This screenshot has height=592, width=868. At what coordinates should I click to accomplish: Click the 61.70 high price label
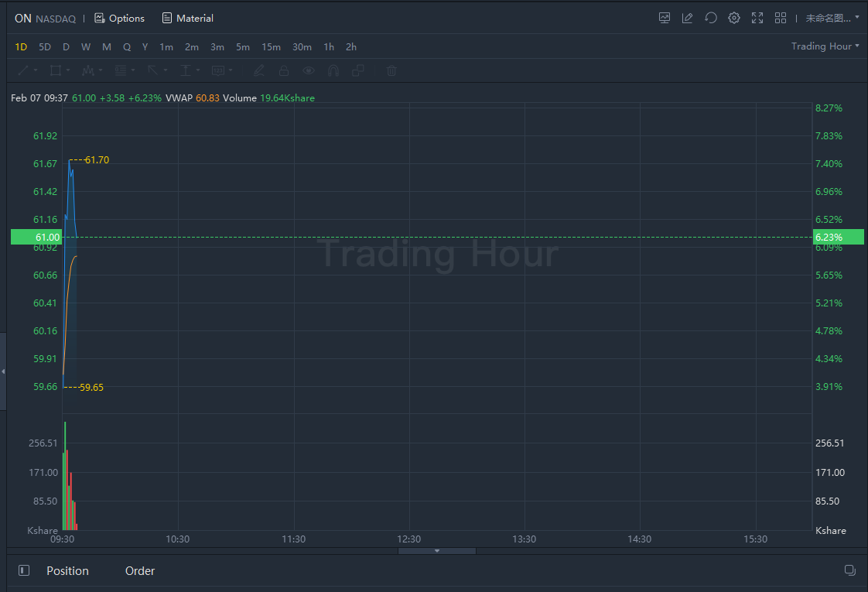tap(97, 160)
